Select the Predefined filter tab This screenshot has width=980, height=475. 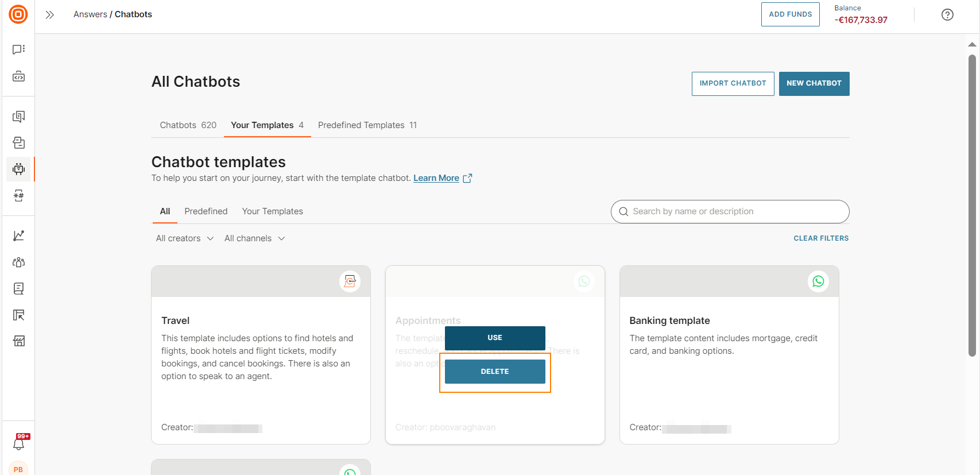click(206, 211)
